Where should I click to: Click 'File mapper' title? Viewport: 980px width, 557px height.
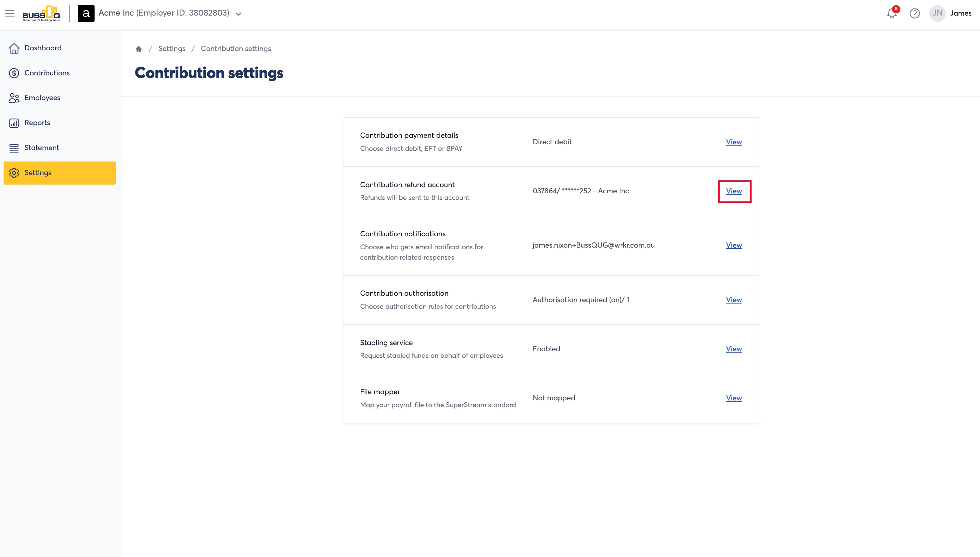[380, 392]
